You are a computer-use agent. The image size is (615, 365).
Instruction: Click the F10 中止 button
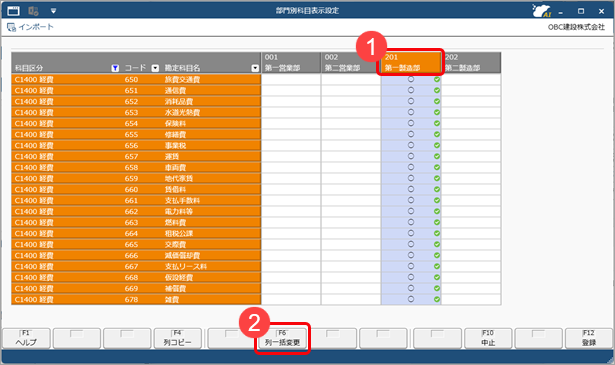(488, 338)
